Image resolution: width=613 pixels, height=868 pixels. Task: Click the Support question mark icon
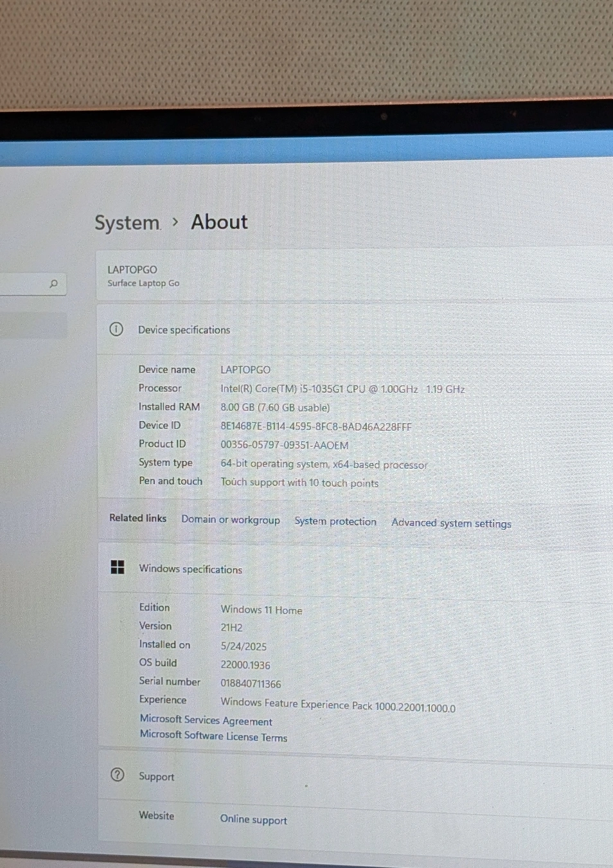[118, 775]
